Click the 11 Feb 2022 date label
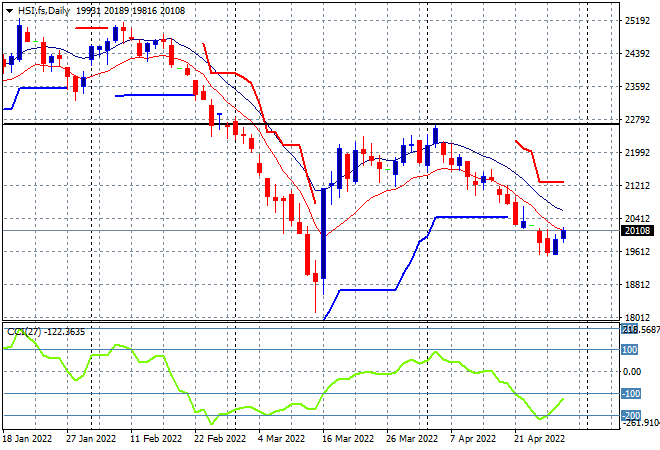 pos(156,439)
